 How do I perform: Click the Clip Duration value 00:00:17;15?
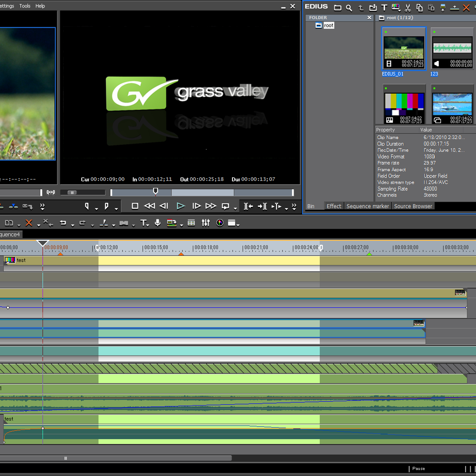(x=436, y=144)
